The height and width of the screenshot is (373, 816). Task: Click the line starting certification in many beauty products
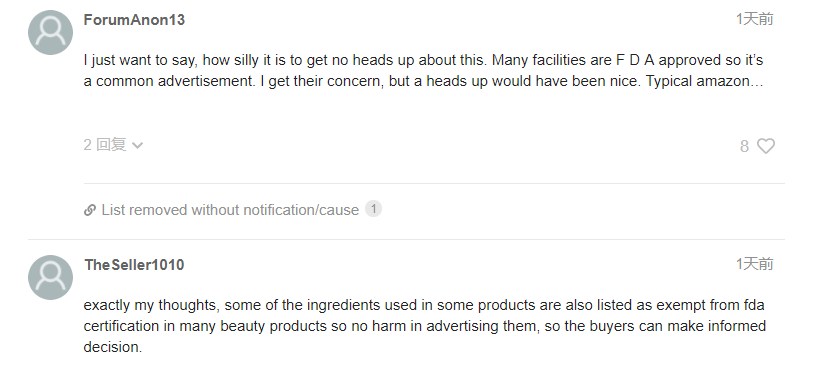pyautogui.click(x=425, y=326)
